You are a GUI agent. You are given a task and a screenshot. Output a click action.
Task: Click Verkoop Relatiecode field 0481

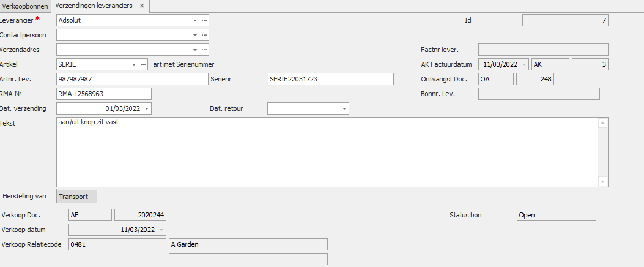click(x=117, y=244)
